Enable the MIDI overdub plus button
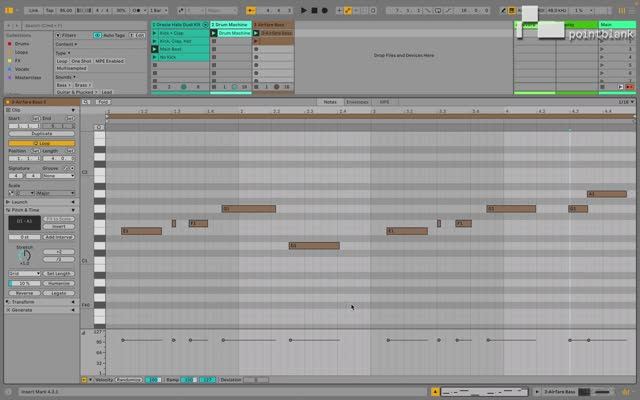Viewport: 640px width, 400px height. point(339,11)
